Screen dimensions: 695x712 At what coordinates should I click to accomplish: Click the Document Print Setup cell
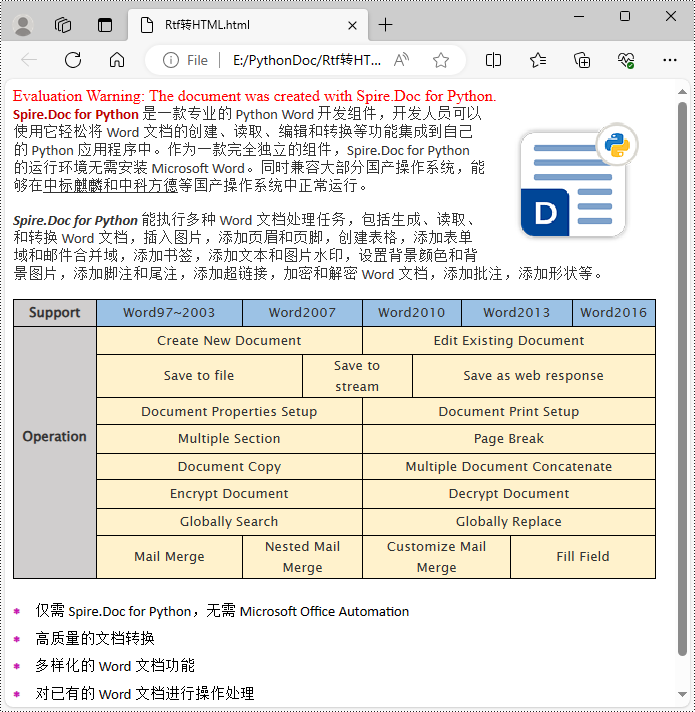(x=509, y=411)
